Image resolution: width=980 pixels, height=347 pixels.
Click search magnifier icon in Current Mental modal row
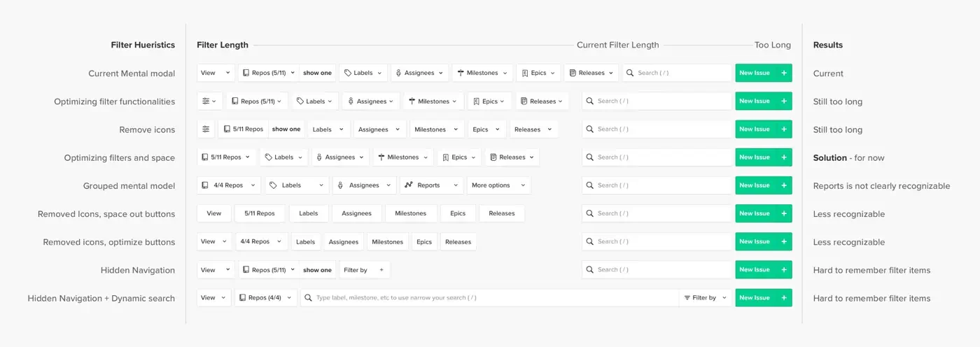coord(631,73)
